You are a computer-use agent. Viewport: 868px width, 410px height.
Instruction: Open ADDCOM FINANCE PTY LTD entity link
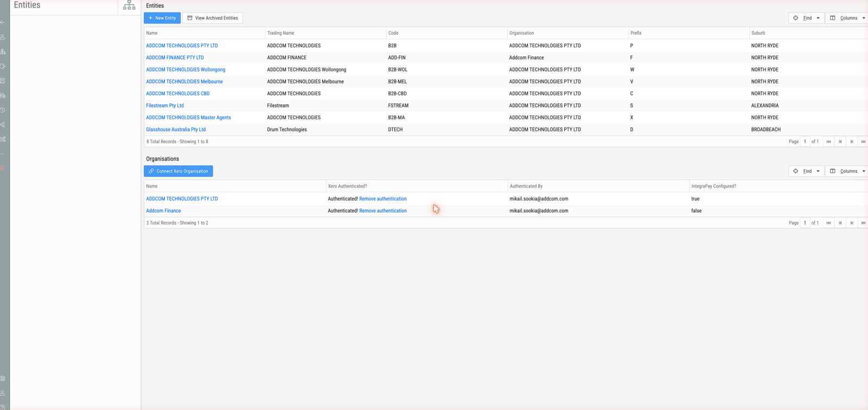coord(175,57)
